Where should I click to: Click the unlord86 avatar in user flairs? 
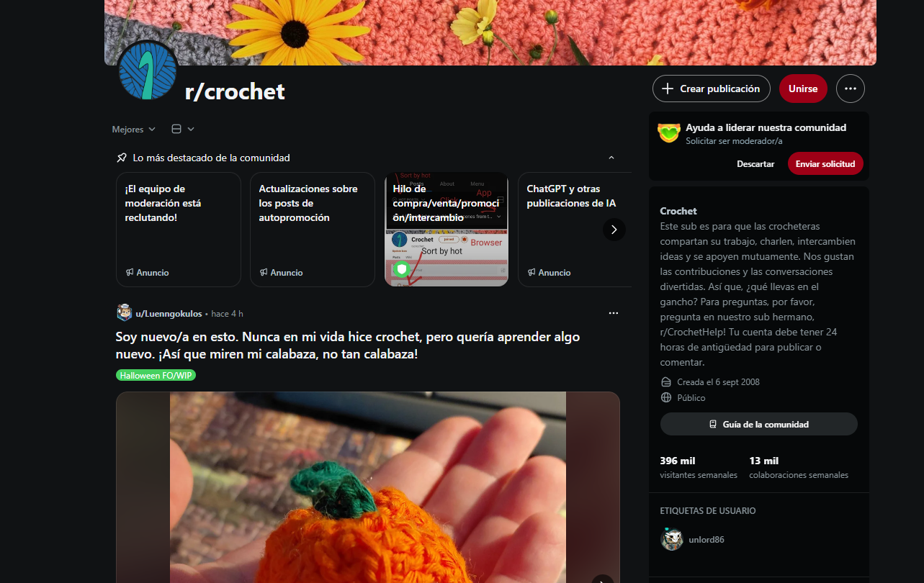coord(672,539)
